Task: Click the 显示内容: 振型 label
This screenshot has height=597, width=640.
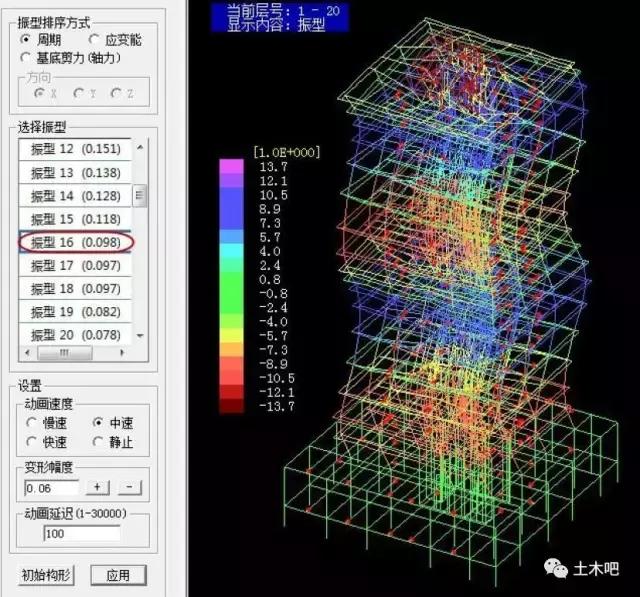Action: click(276, 25)
